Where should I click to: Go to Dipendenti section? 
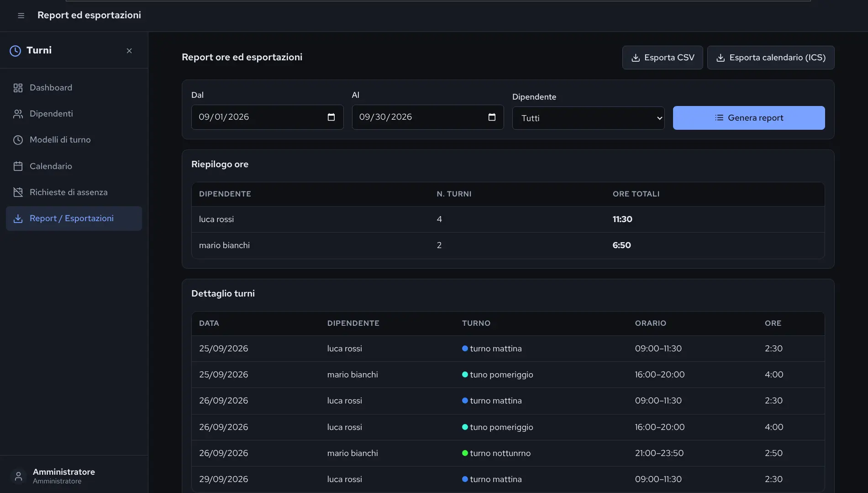tap(74, 114)
